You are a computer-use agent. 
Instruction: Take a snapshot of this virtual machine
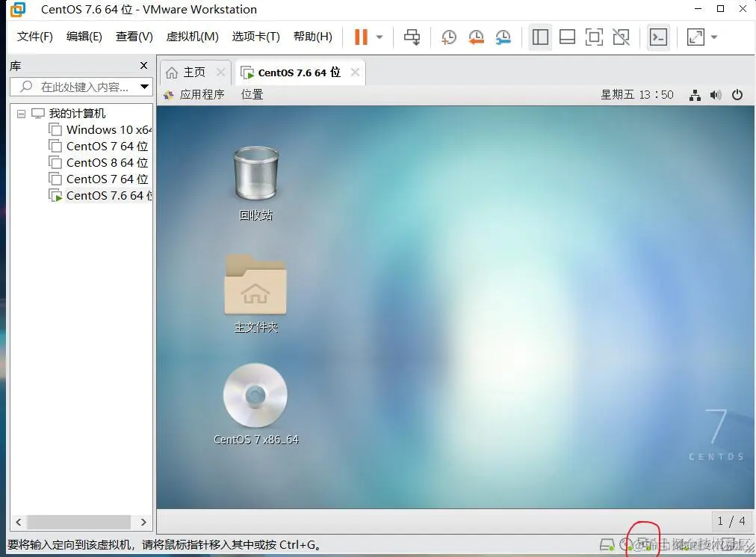(449, 37)
